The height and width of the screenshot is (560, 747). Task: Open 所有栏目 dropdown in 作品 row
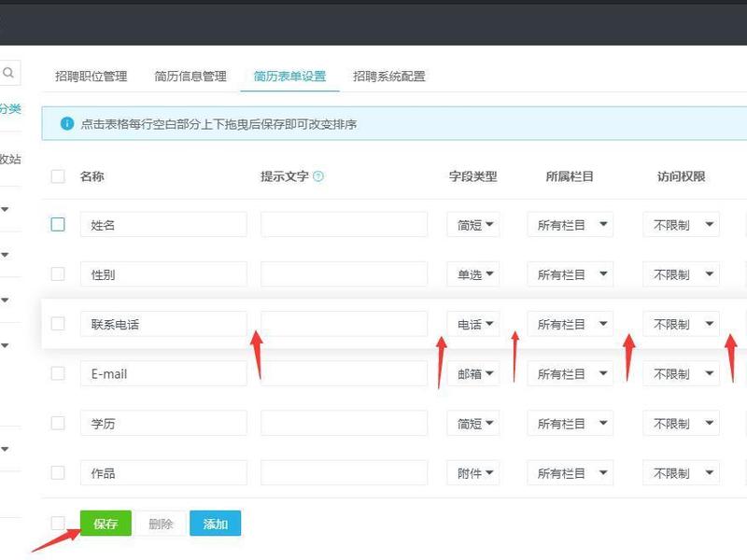(x=571, y=473)
